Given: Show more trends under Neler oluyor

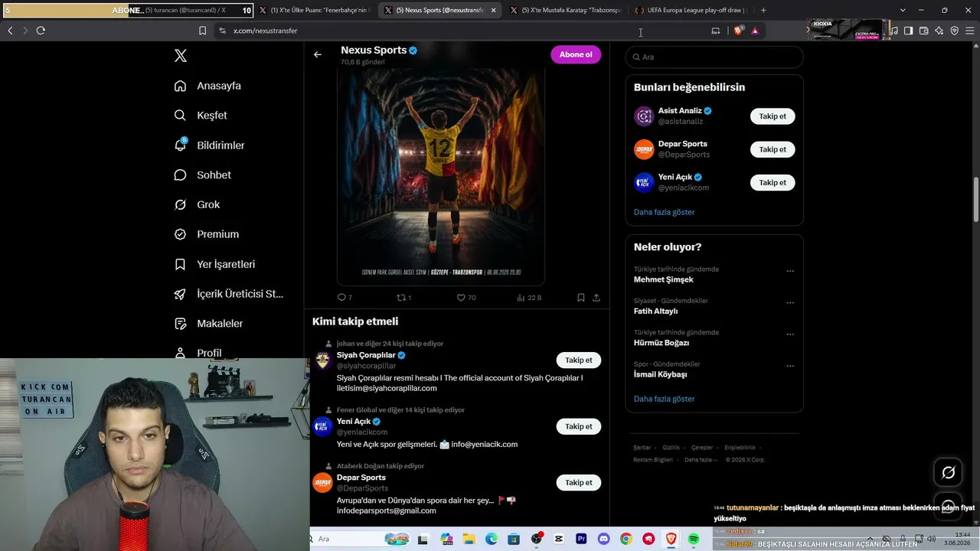Looking at the screenshot, I should point(665,399).
